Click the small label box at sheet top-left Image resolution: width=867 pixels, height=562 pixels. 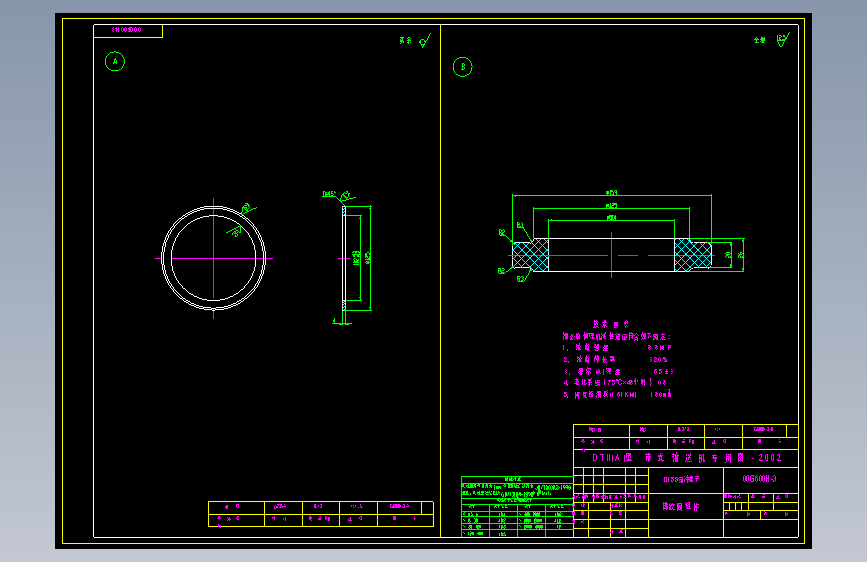128,31
